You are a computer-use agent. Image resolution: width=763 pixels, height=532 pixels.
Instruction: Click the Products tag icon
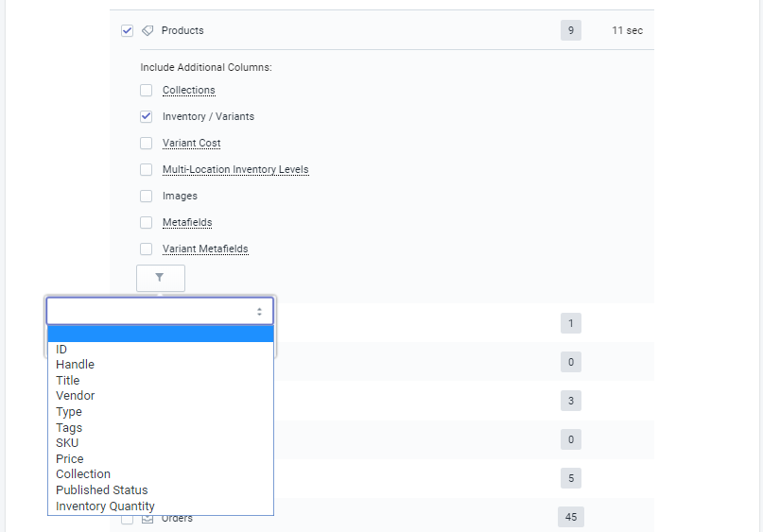pyautogui.click(x=147, y=30)
